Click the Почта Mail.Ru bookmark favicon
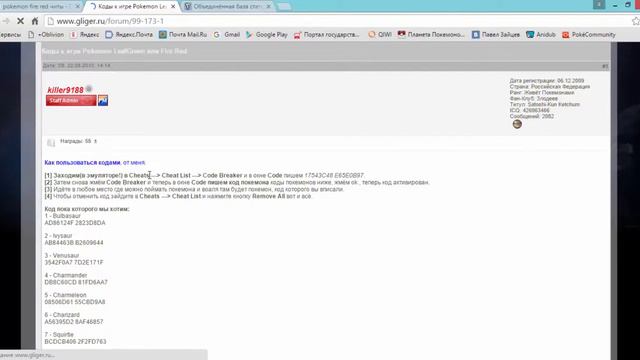The width and height of the screenshot is (640, 360). pos(162,35)
